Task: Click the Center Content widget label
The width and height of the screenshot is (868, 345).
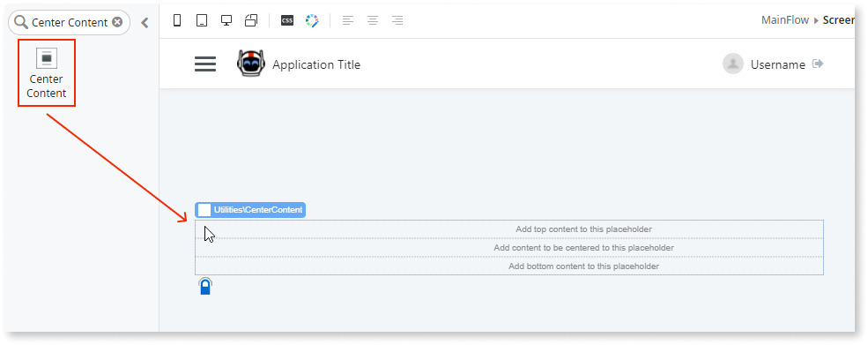Action: 47,86
